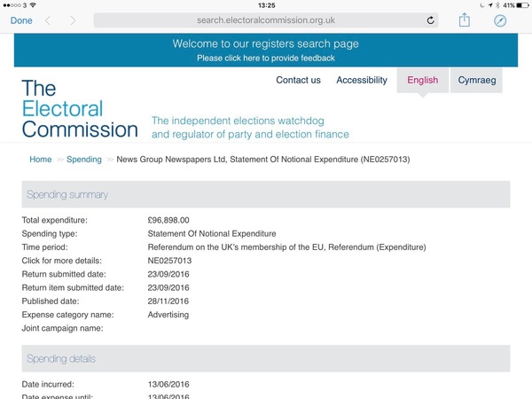This screenshot has height=399, width=532.
Task: Click the 'Please click here to provide feedback' link
Action: (x=266, y=58)
